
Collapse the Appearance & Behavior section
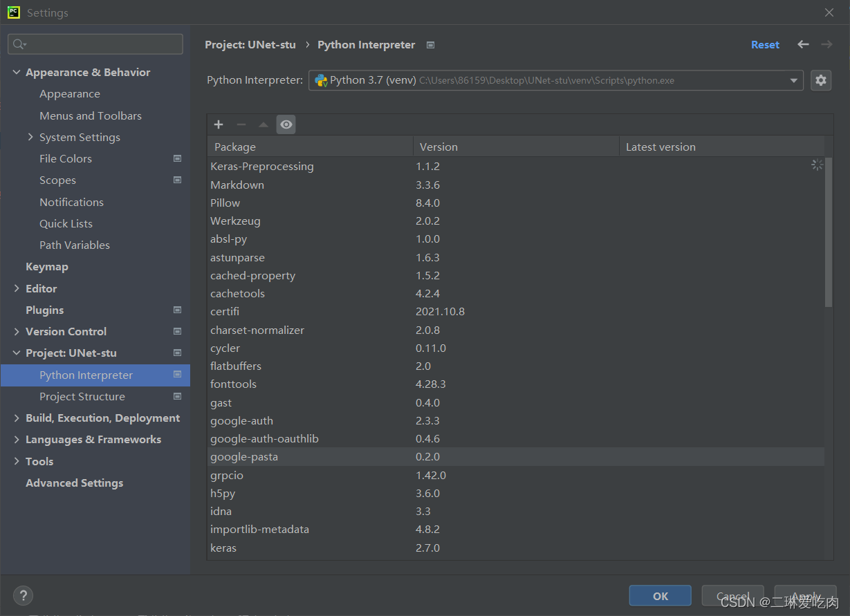[17, 72]
